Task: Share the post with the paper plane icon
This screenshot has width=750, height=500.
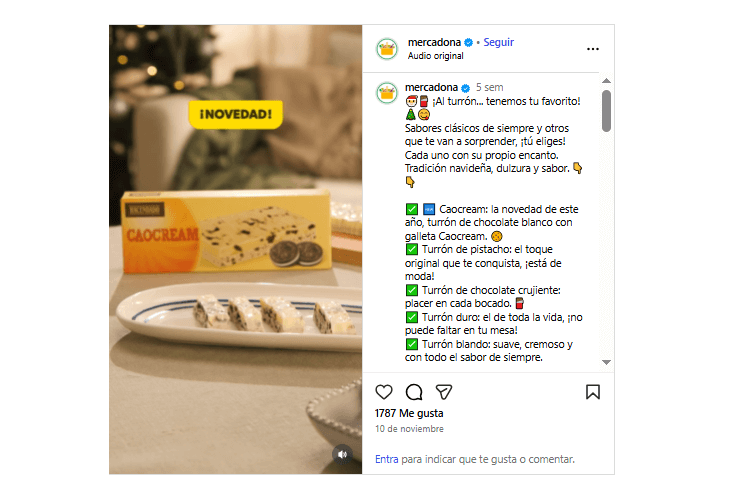Action: point(444,392)
